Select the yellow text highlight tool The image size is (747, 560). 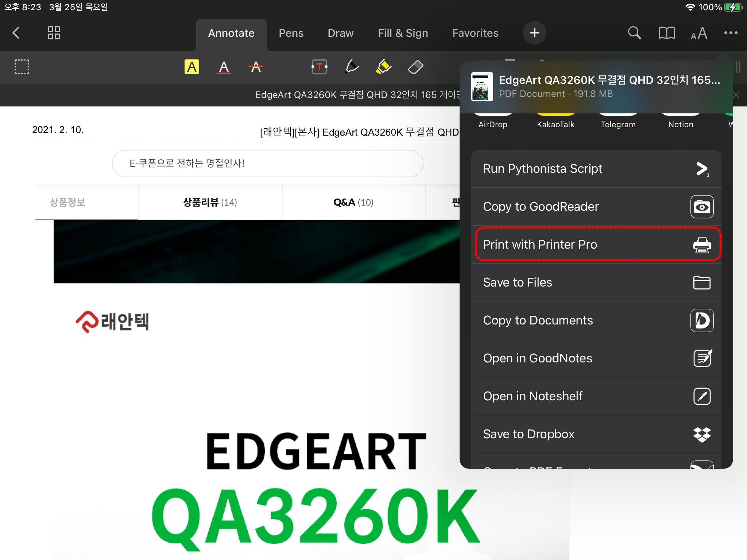coord(191,67)
